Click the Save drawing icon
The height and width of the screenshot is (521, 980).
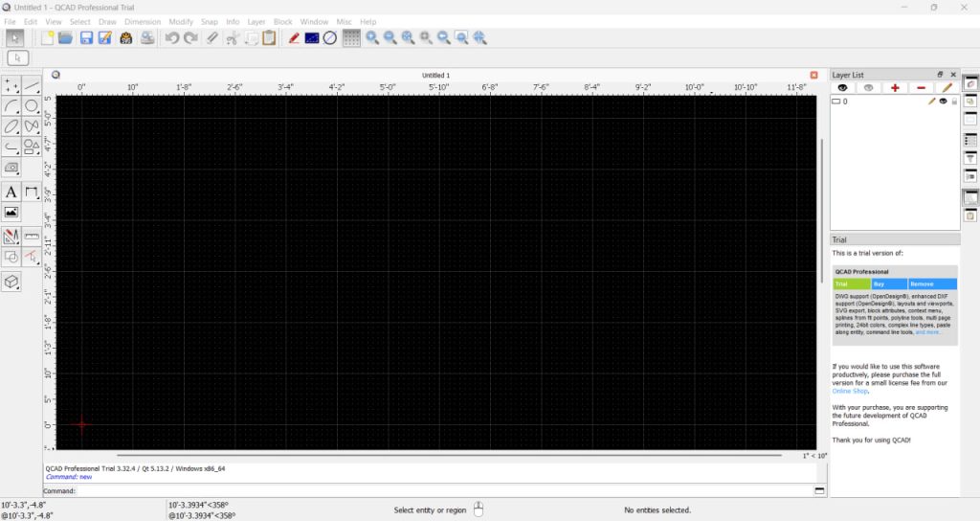click(x=86, y=38)
